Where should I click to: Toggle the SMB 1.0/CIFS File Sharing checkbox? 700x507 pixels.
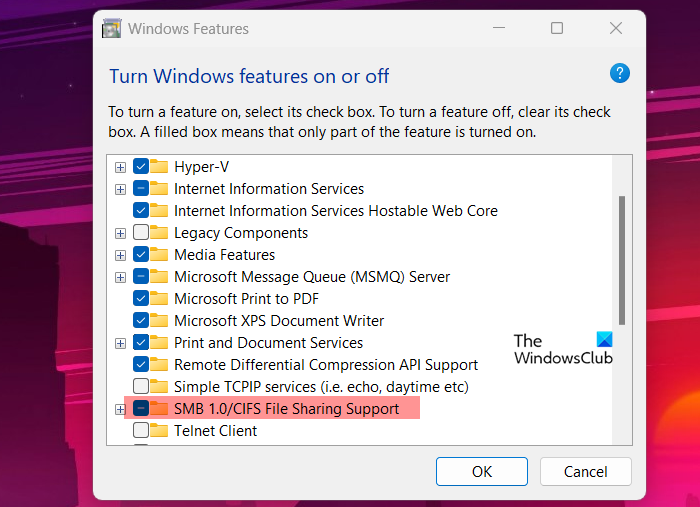(x=141, y=409)
